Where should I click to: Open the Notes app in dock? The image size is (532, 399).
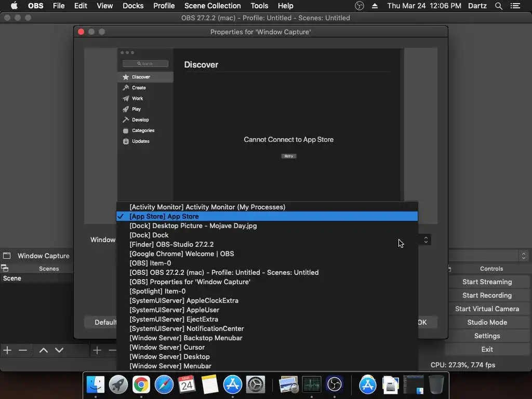point(210,384)
